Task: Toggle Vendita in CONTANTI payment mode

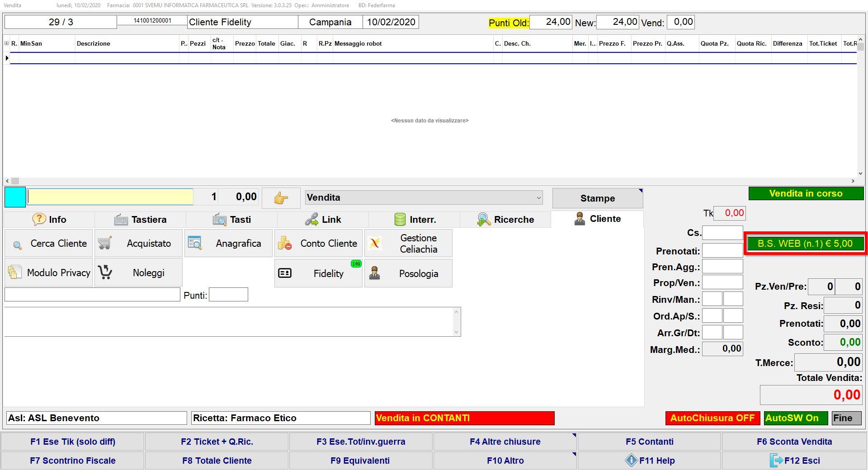Action: click(464, 418)
